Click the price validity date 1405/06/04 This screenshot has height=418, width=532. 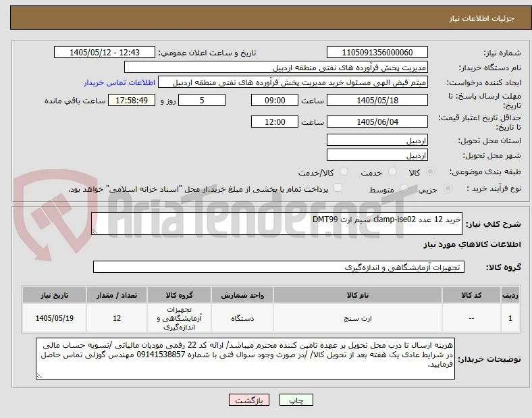coord(377,122)
